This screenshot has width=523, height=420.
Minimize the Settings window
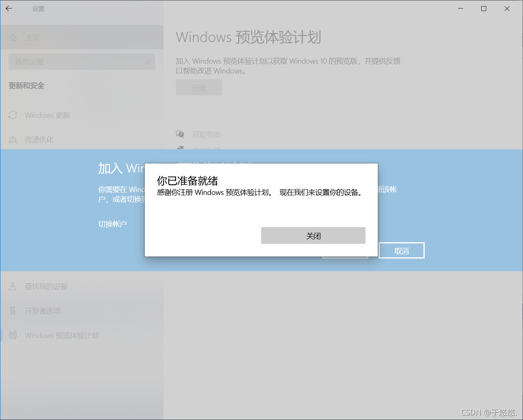(x=461, y=9)
